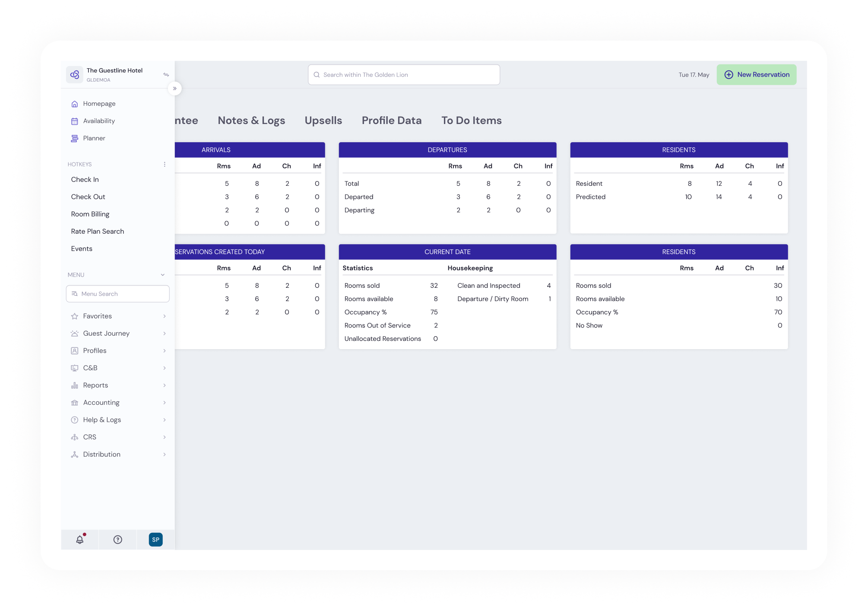868x611 pixels.
Task: Click the Guest Journey icon
Action: click(75, 334)
